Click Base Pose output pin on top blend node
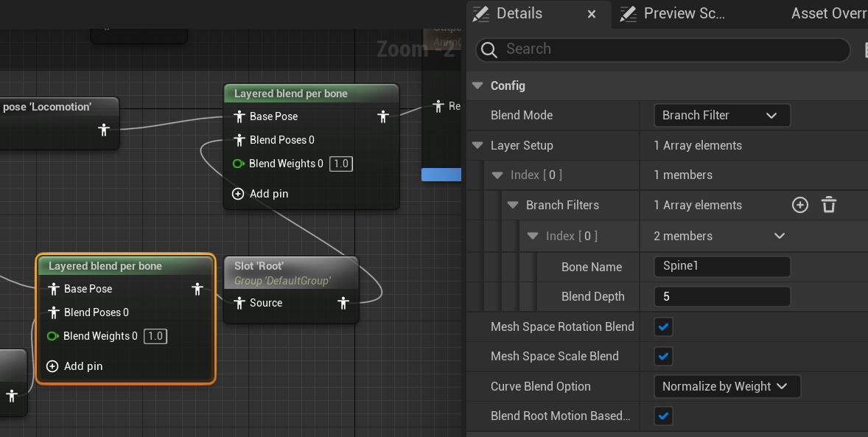Screen dimensions: 868x437 (383, 116)
